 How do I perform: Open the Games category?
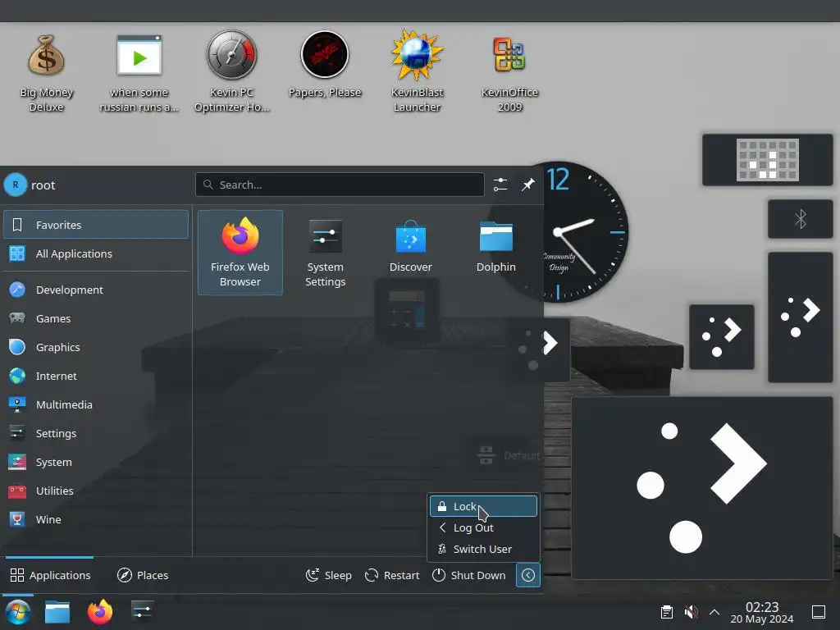click(x=96, y=318)
